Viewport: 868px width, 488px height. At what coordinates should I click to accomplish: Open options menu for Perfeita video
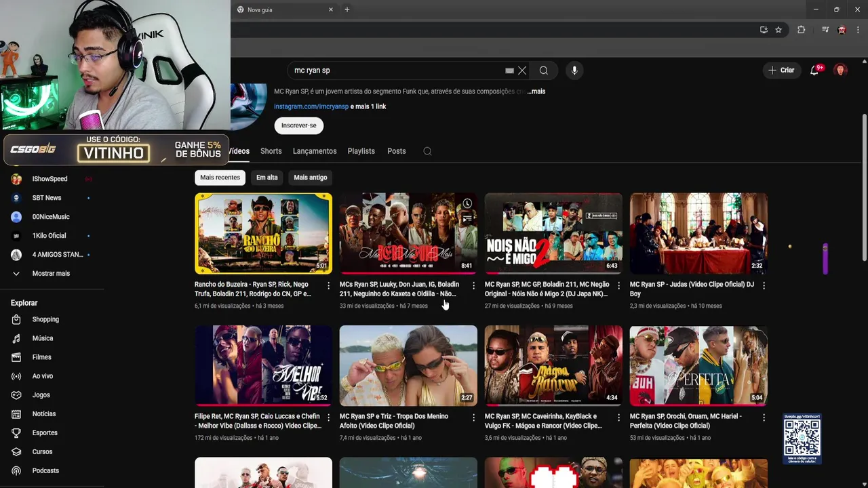click(764, 418)
